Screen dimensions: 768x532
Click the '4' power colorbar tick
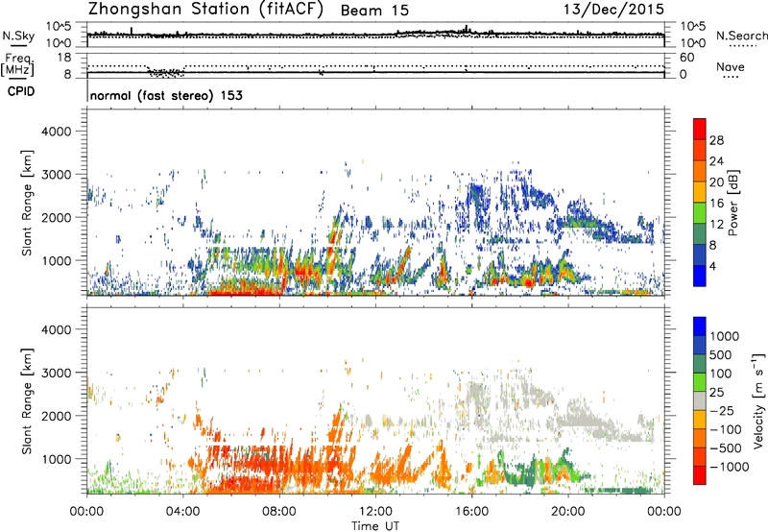pos(713,266)
